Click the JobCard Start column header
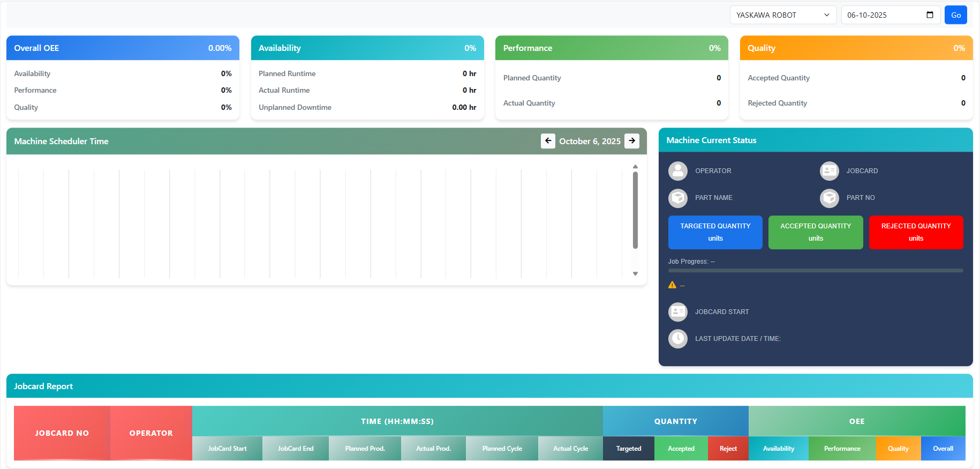This screenshot has height=469, width=980. pos(227,449)
